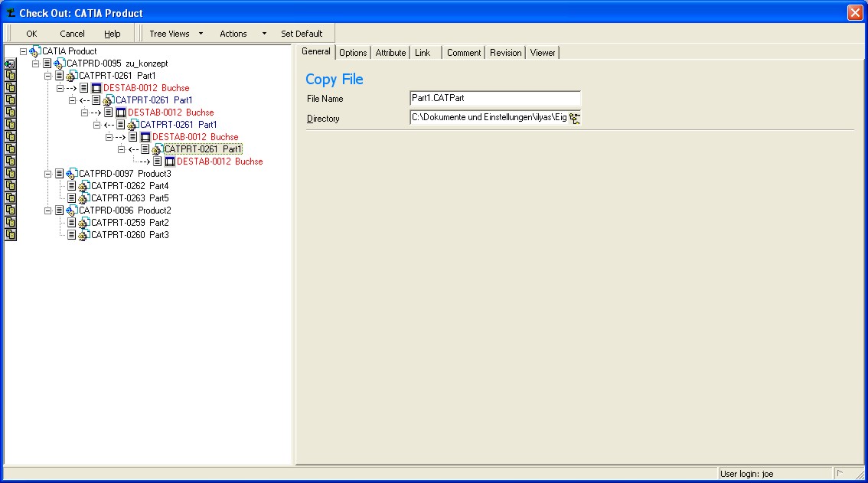Viewport: 868px width, 483px height.
Task: Collapse the CATPRD-0097 Product3 node
Action: tap(47, 174)
